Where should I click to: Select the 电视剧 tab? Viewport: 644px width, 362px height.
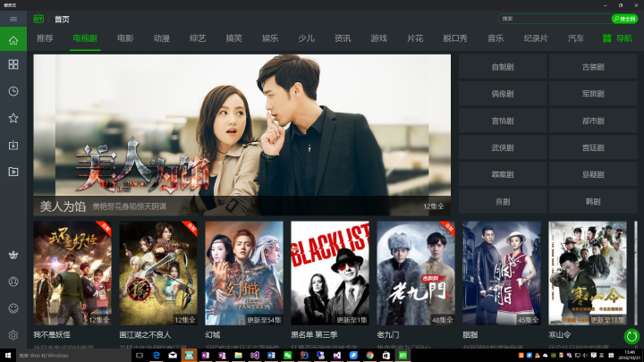pos(85,38)
